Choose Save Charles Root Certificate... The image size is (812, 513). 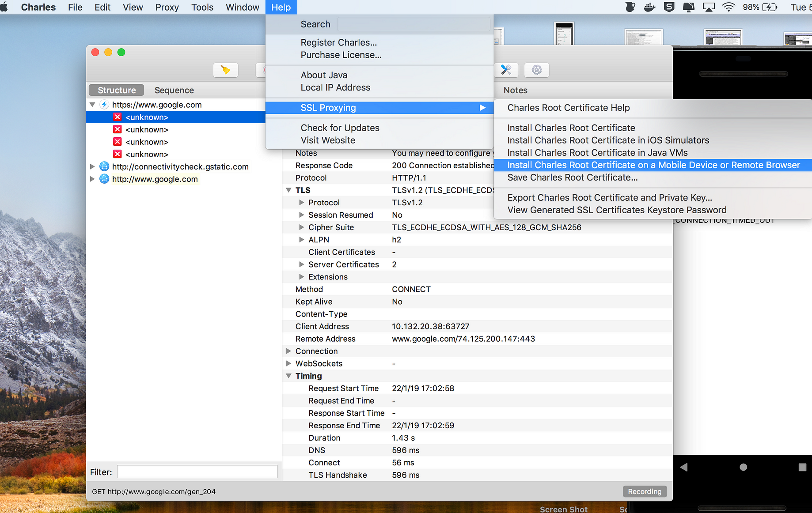(x=653, y=177)
